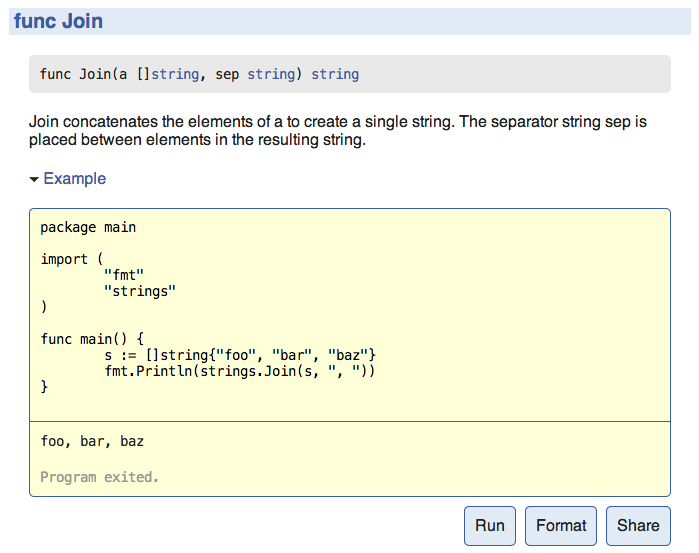This screenshot has width=699, height=553.
Task: Open the string type link after brackets
Action: coord(174,74)
